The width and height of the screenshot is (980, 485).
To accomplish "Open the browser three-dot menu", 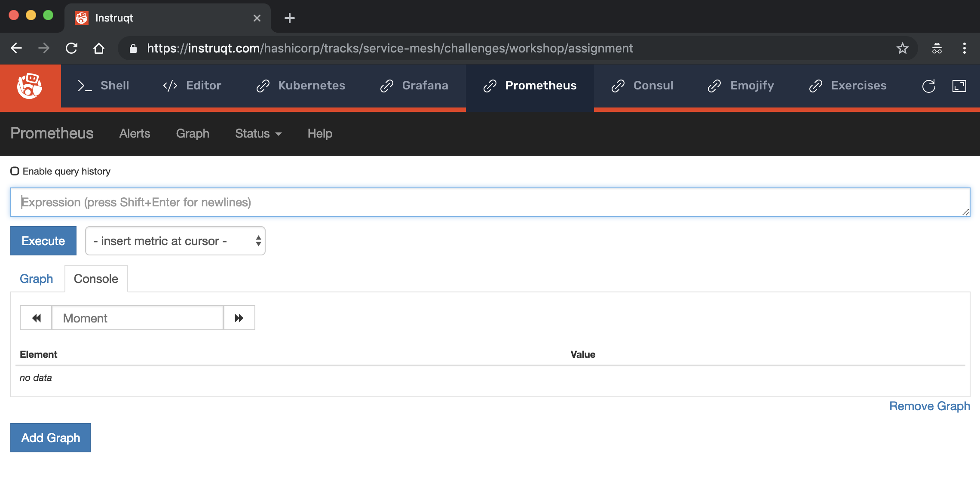I will point(965,48).
